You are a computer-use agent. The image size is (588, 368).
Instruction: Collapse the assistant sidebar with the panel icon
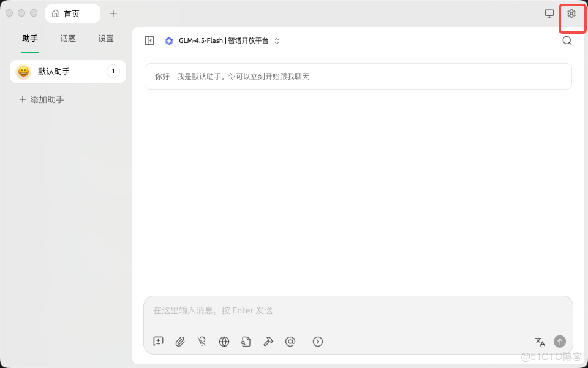[x=149, y=40]
